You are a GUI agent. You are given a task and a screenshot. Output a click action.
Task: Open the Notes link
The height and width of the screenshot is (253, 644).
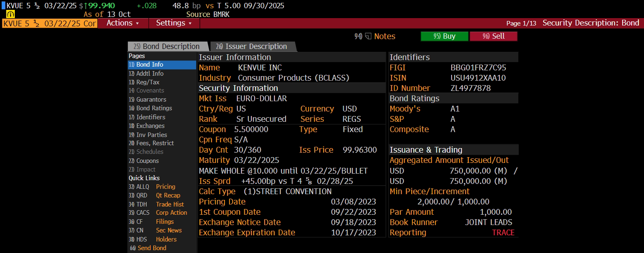pos(384,36)
